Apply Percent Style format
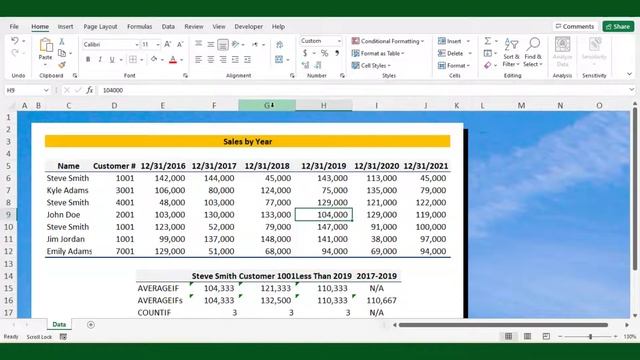 [x=324, y=53]
